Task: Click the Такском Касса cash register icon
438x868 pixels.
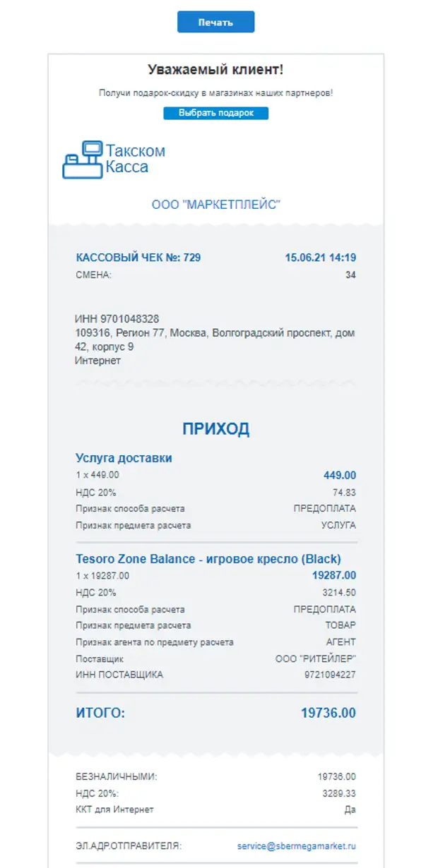Action: [83, 160]
